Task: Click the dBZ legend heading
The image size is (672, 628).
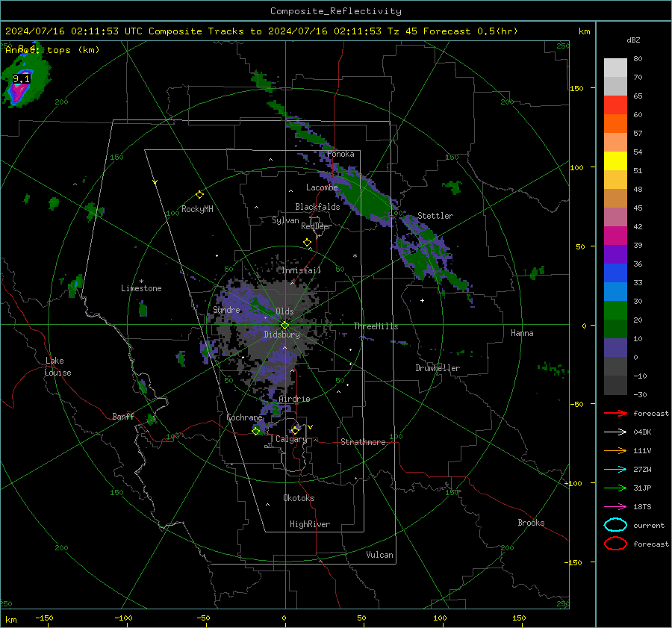Action: point(633,40)
